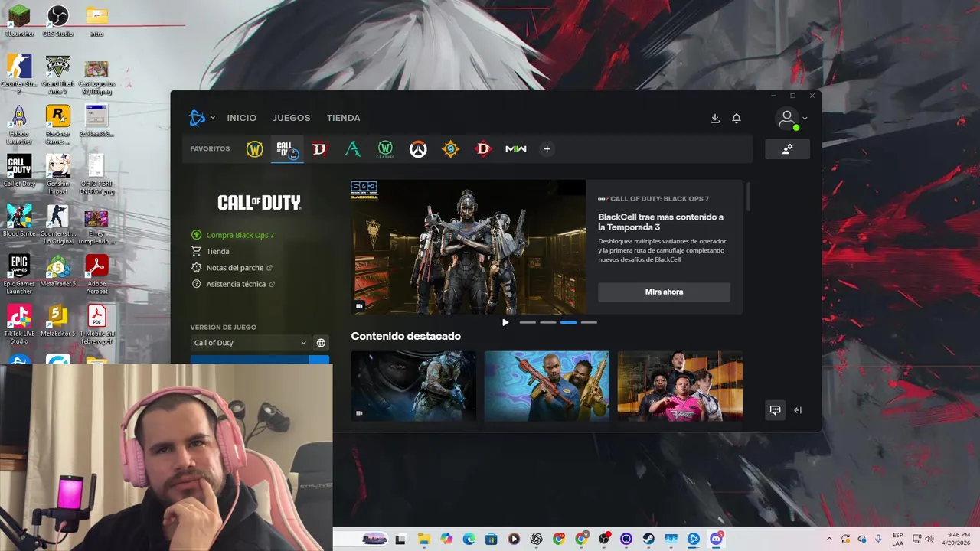980x551 pixels.
Task: Click Microsoft Edge in the taskbar
Action: point(469,539)
